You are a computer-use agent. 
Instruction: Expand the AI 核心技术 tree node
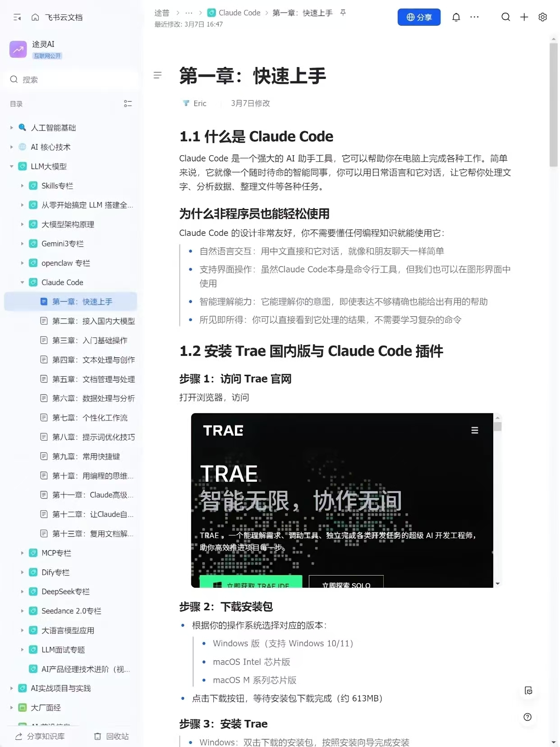point(12,147)
